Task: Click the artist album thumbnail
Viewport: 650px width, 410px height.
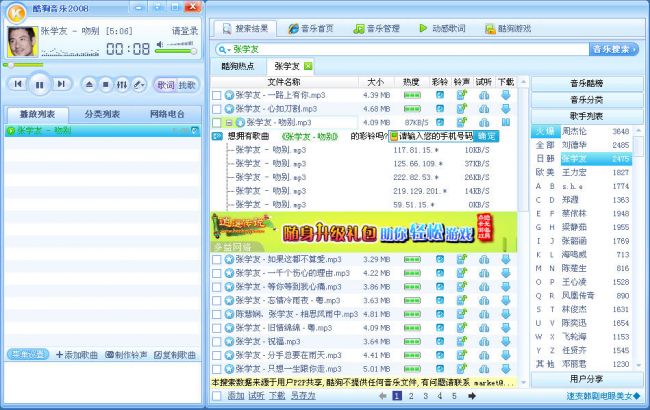Action: click(x=22, y=42)
